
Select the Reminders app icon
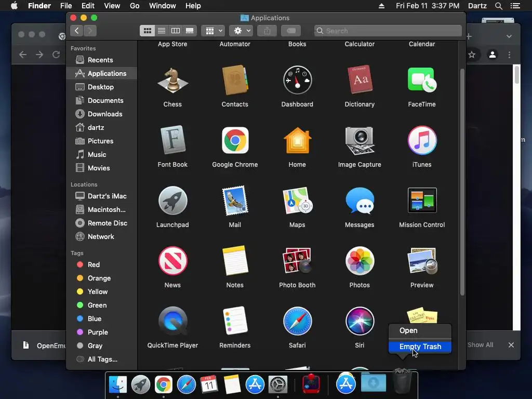click(x=235, y=321)
